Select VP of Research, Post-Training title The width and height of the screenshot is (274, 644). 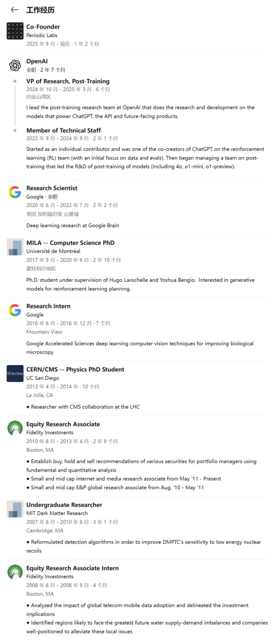[68, 81]
